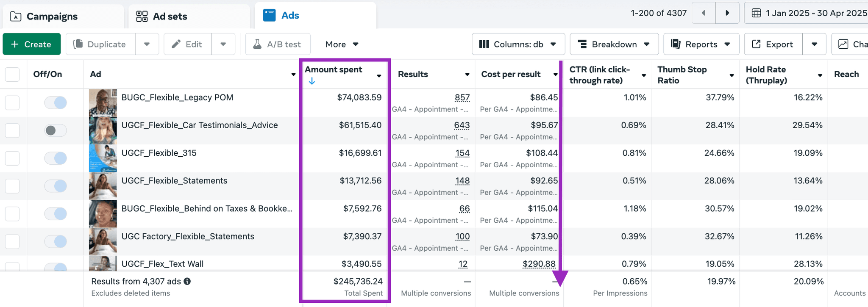Screen dimensions: 868x307
Task: Open the Columns: db dropdown
Action: tap(518, 44)
